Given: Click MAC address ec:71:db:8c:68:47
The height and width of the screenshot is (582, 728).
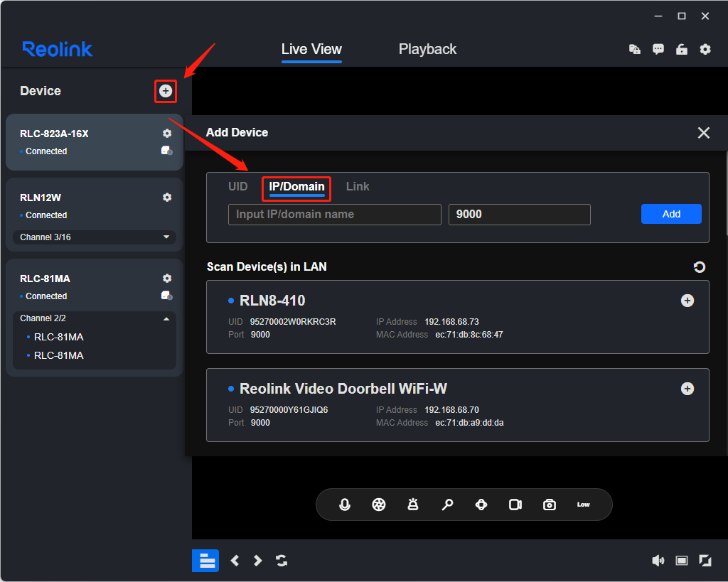Looking at the screenshot, I should (x=469, y=335).
